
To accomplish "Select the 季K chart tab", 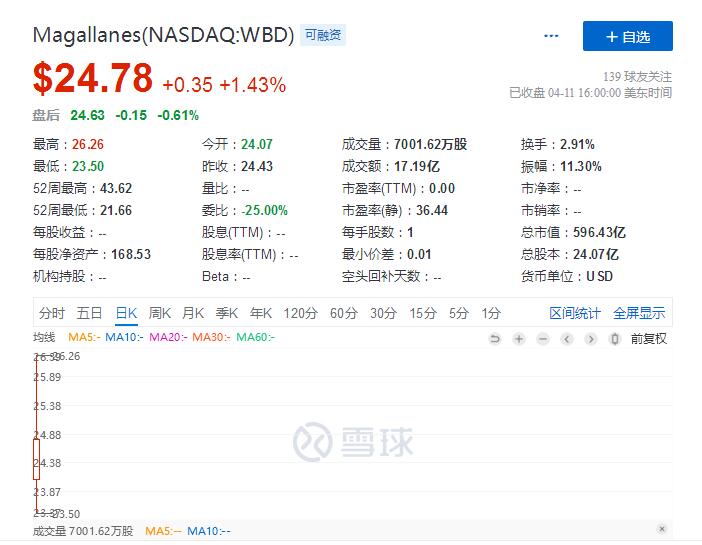I will click(227, 313).
